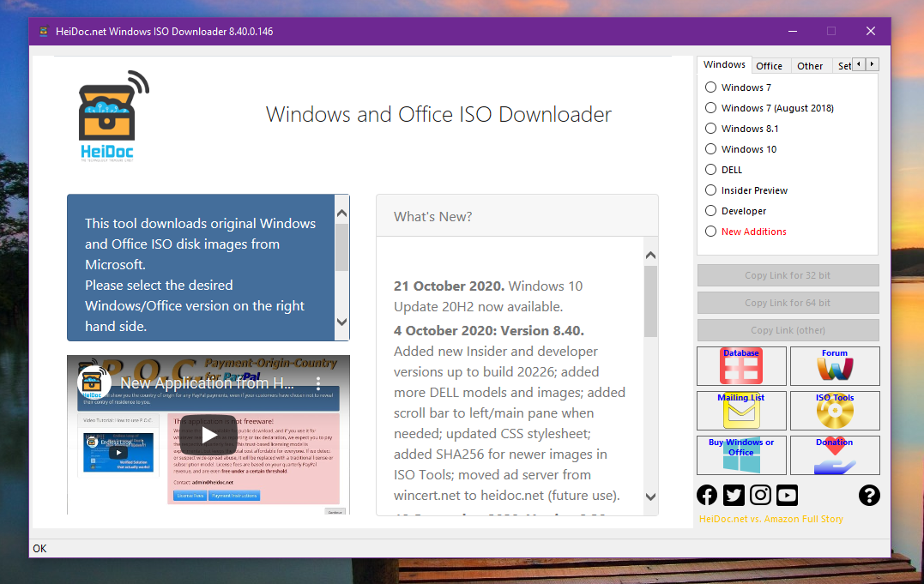Click intro text scrollbar up arrow
Viewport: 924px width, 584px height.
pos(341,214)
